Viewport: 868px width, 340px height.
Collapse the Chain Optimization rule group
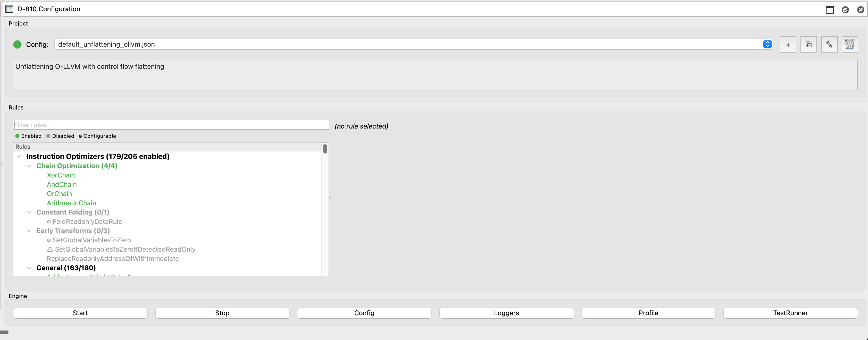click(29, 166)
